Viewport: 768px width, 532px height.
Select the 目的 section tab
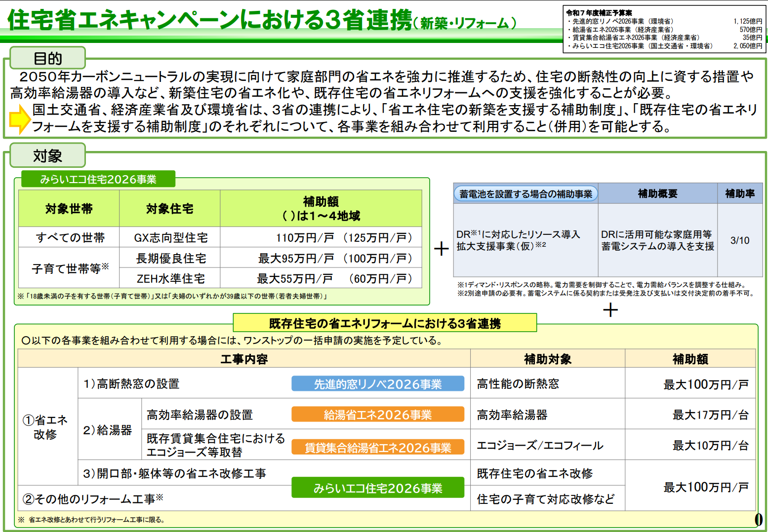(47, 58)
